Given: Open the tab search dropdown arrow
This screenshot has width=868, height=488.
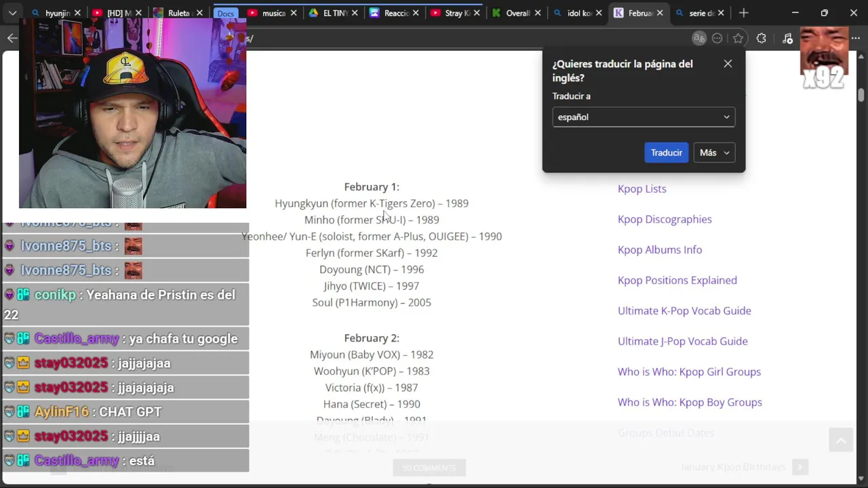Looking at the screenshot, I should pyautogui.click(x=12, y=13).
